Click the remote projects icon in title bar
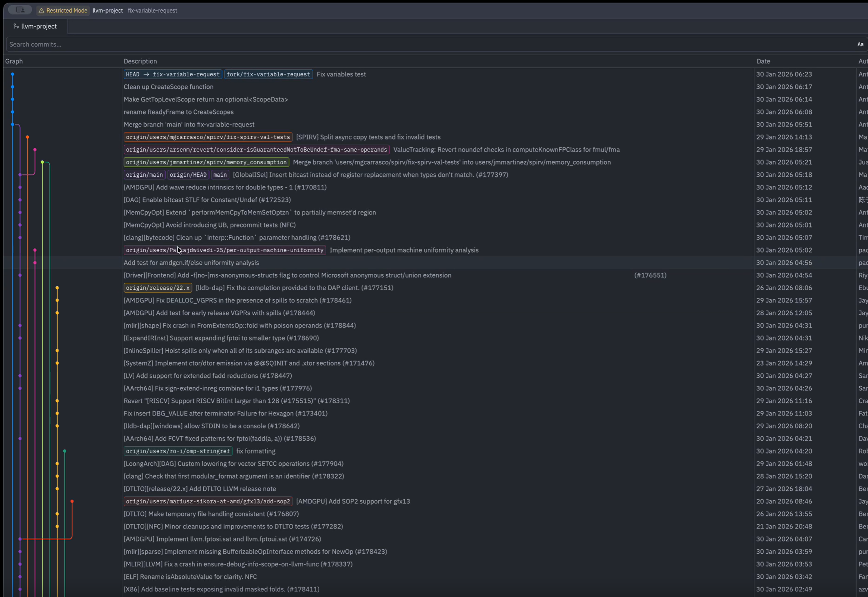868x597 pixels. click(20, 10)
